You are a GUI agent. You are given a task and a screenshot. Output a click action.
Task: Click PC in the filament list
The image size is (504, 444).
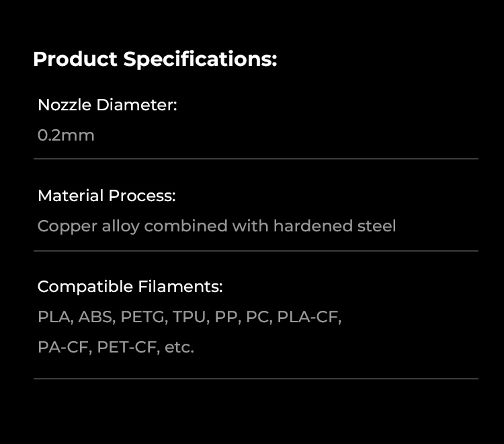257,317
